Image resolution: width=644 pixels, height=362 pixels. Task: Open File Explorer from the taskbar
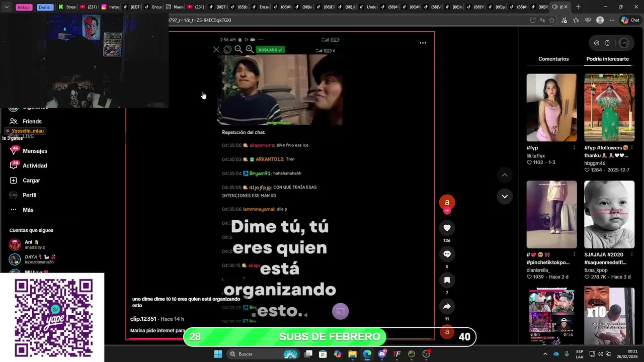[352, 354]
